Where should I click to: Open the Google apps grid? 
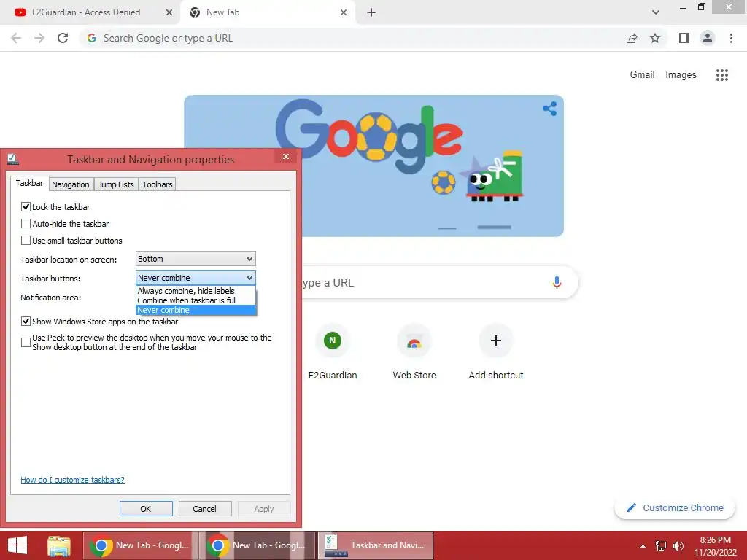721,75
